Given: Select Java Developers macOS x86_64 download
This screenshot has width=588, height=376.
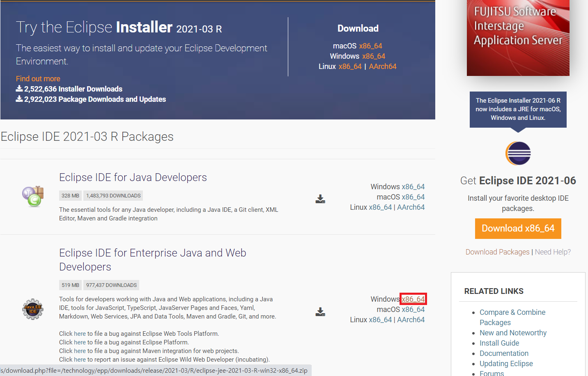Looking at the screenshot, I should pyautogui.click(x=413, y=197).
